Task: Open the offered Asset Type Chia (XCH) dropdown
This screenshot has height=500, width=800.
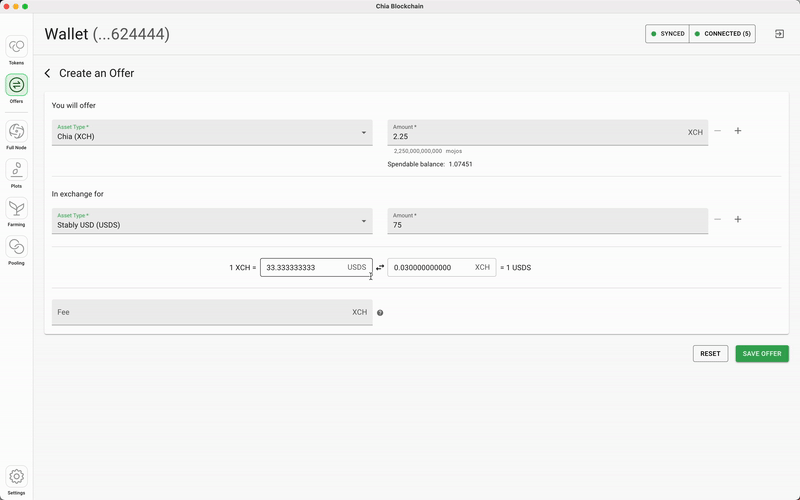Action: [x=212, y=133]
